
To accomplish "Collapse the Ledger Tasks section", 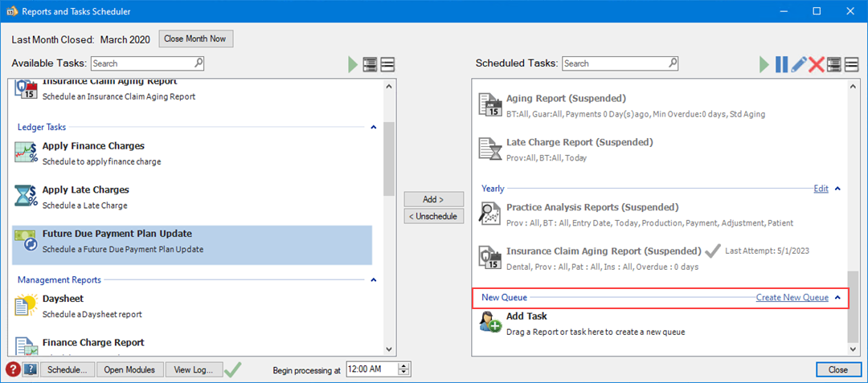I will pyautogui.click(x=373, y=127).
